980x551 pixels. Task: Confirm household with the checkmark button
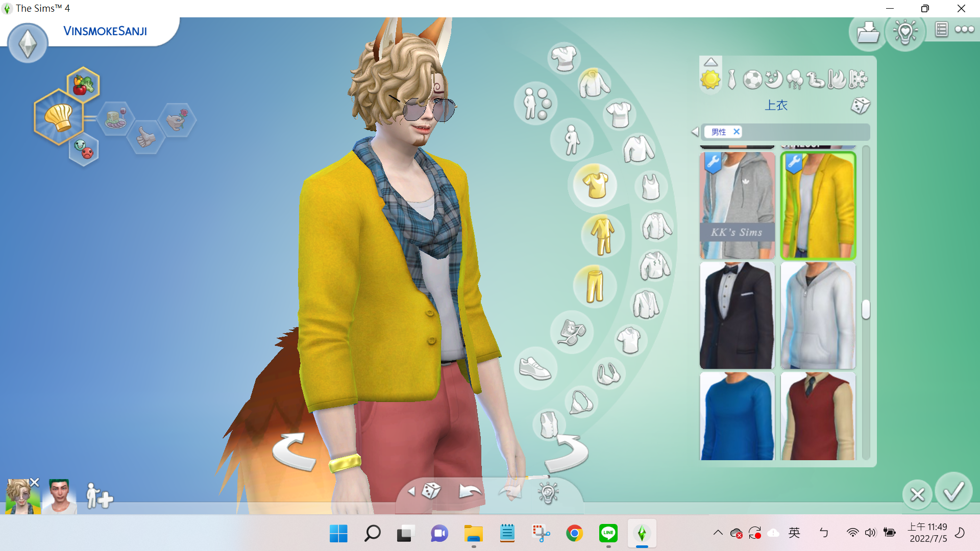[953, 492]
